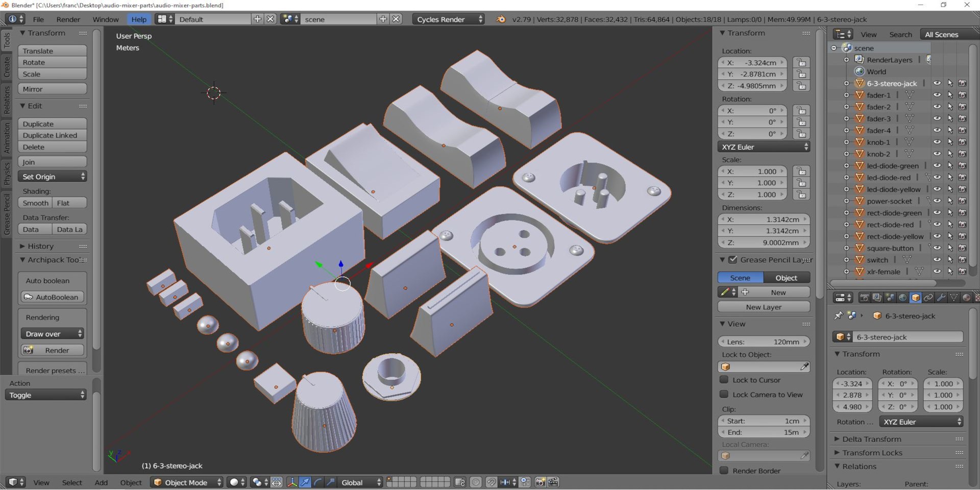Open the Global transform orientation dropdown

[x=359, y=482]
